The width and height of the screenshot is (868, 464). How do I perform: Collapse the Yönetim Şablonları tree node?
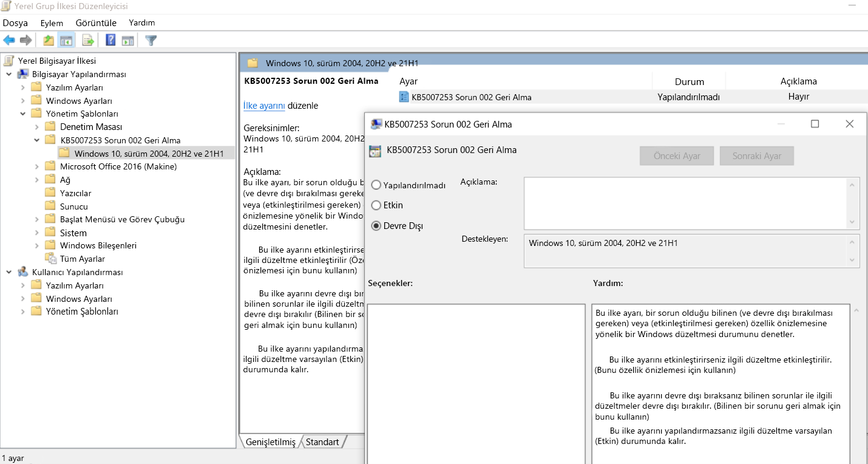point(23,114)
